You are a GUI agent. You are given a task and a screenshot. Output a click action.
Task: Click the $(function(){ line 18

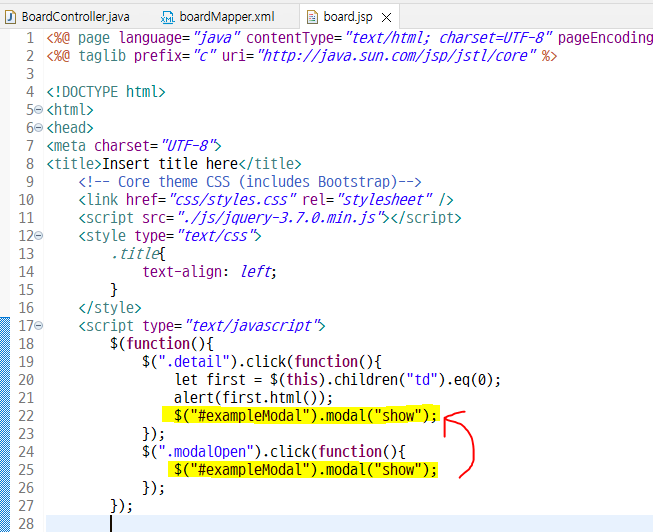point(162,344)
